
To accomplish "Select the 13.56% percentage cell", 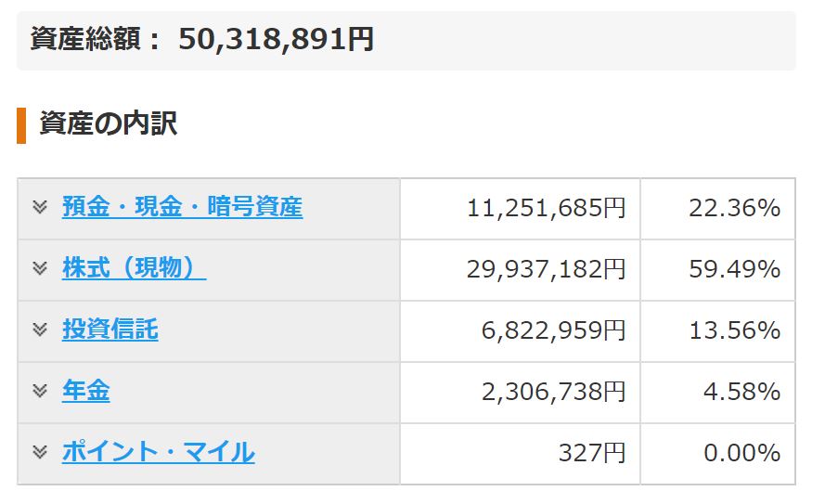I will click(717, 331).
